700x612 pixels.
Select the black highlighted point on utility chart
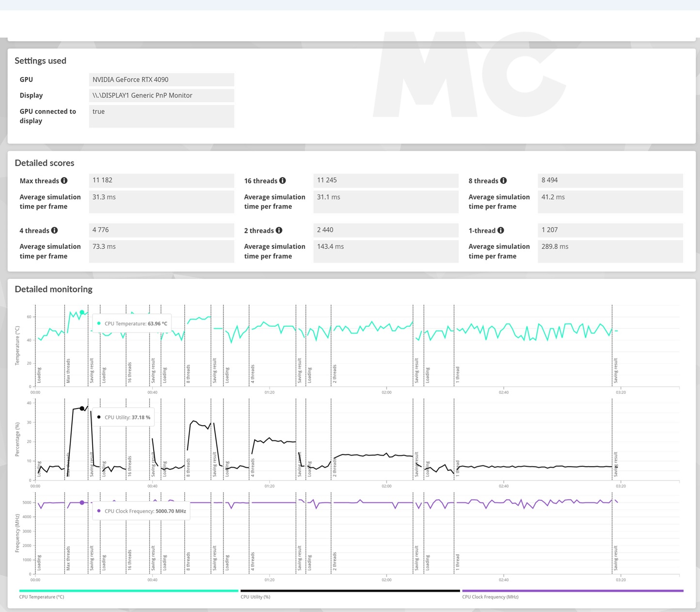point(82,408)
